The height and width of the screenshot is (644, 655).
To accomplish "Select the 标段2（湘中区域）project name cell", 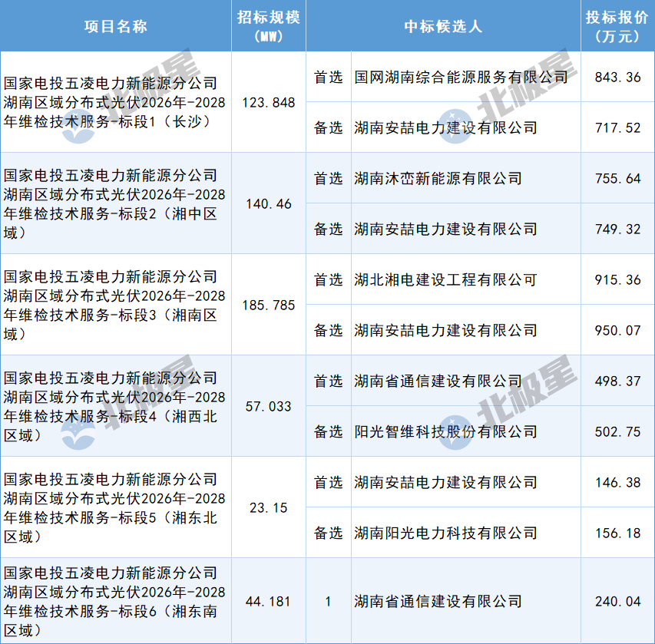I will pyautogui.click(x=116, y=203).
